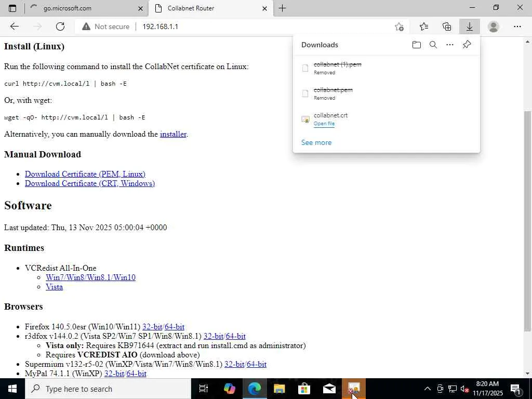The width and height of the screenshot is (532, 399).
Task: Open the Favorites list icon
Action: pyautogui.click(x=424, y=26)
